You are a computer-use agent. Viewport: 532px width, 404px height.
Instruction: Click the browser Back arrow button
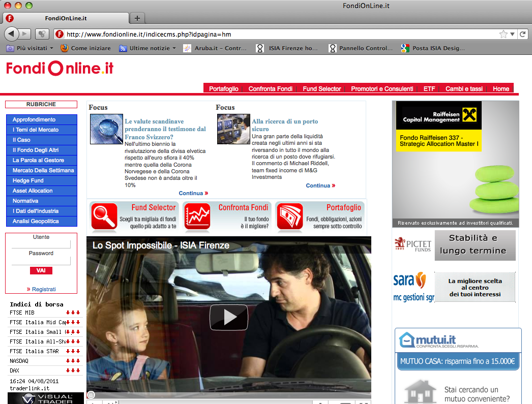point(12,34)
